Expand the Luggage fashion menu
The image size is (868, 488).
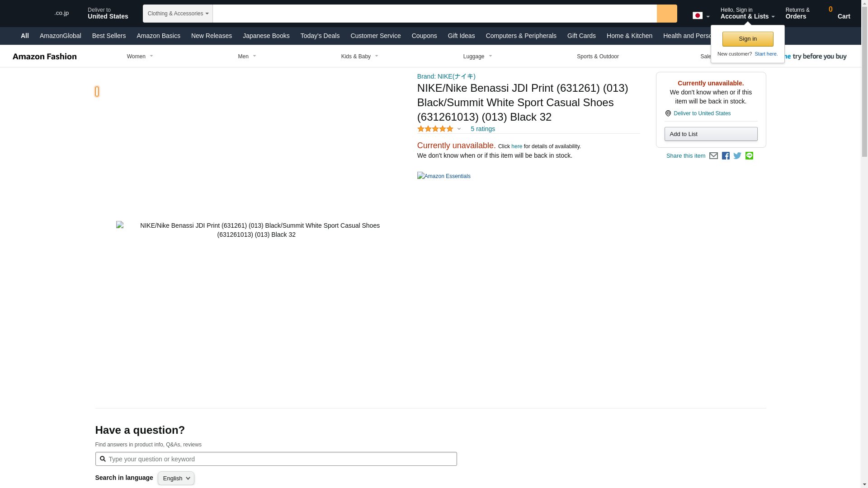(477, 56)
